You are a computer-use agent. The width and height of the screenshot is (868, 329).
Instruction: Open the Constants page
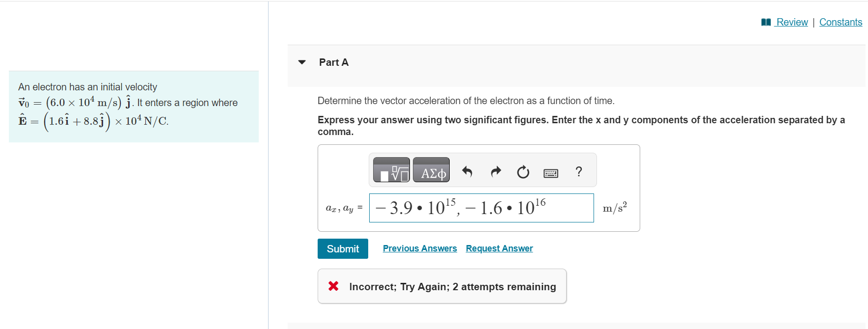(841, 22)
